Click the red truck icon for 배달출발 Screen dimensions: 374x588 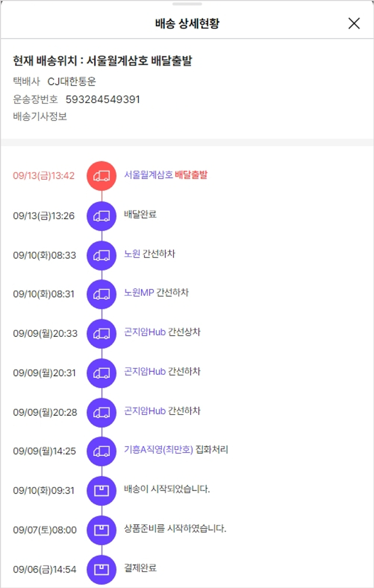coord(101,175)
